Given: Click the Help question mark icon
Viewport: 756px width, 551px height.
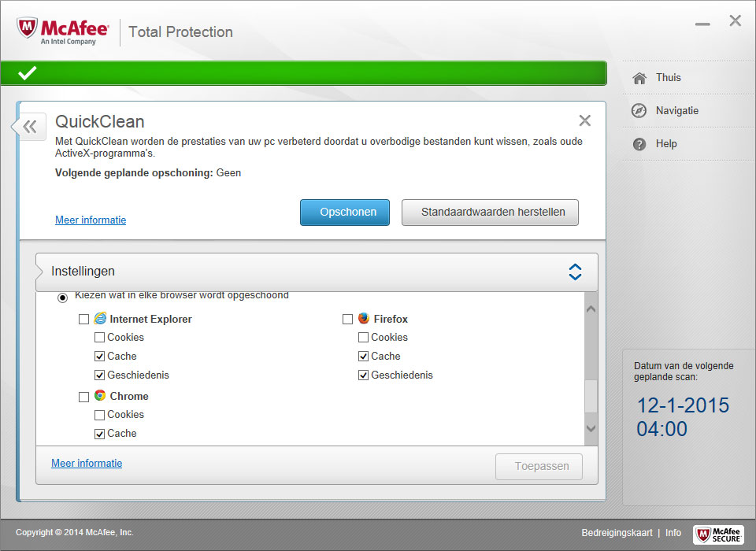Looking at the screenshot, I should click(639, 144).
